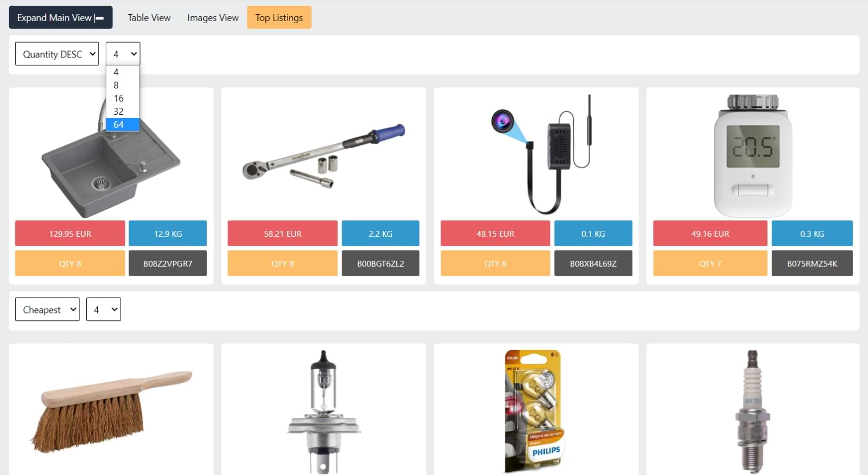
Task: Click the 129.95 EUR price badge
Action: coord(70,234)
